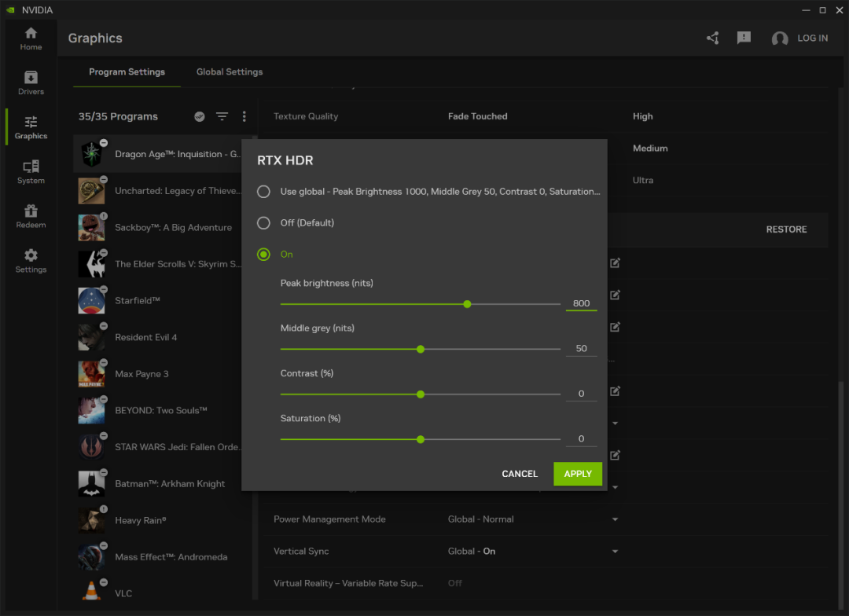Switch to the Program Settings tab
The image size is (849, 616).
click(127, 71)
